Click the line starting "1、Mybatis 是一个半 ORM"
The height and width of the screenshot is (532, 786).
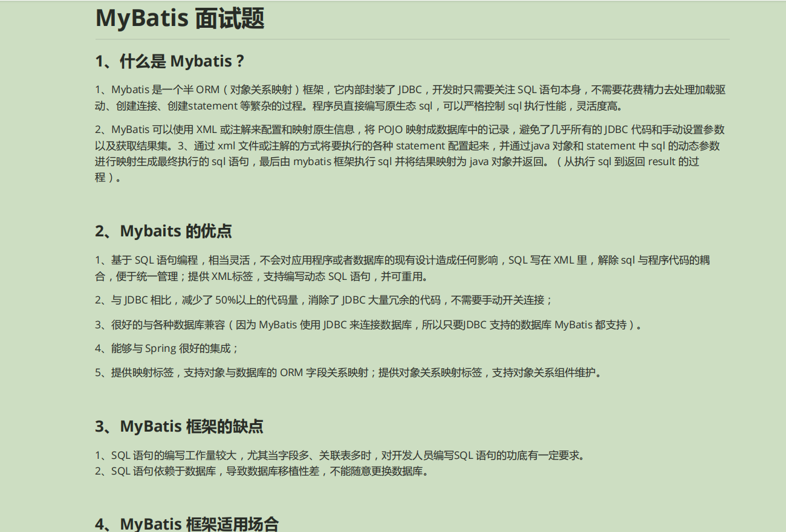pos(411,89)
